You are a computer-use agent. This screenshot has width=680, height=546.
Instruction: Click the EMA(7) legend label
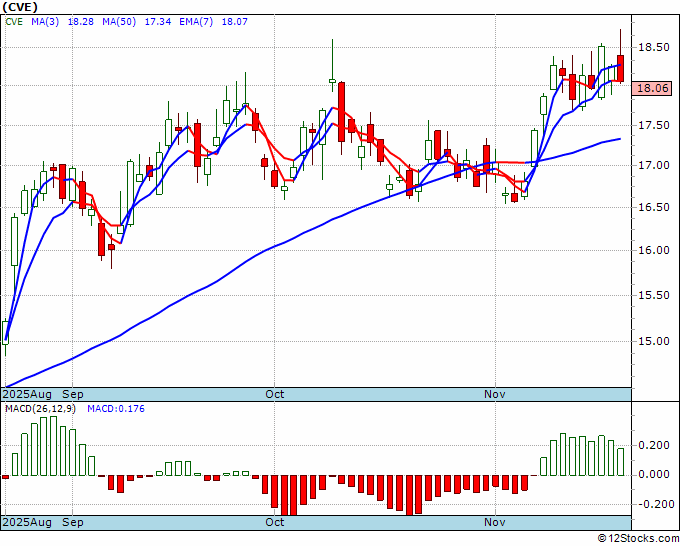point(196,22)
